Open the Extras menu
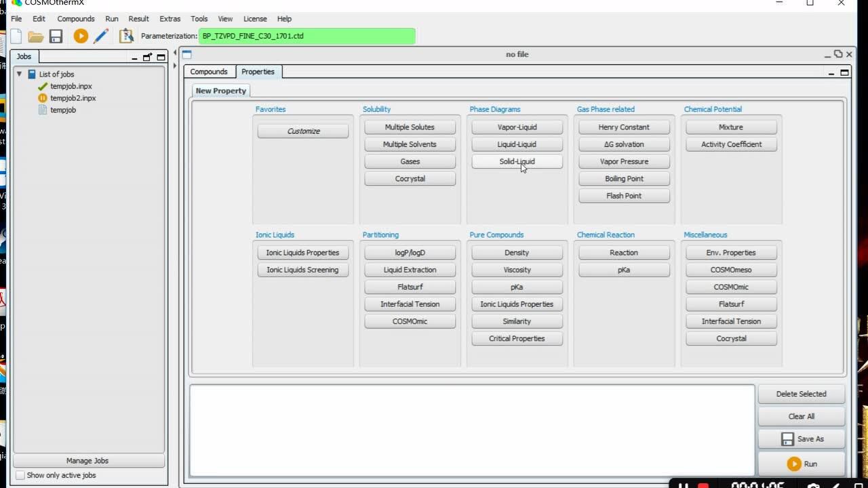Viewport: 868px width, 488px height. click(170, 19)
